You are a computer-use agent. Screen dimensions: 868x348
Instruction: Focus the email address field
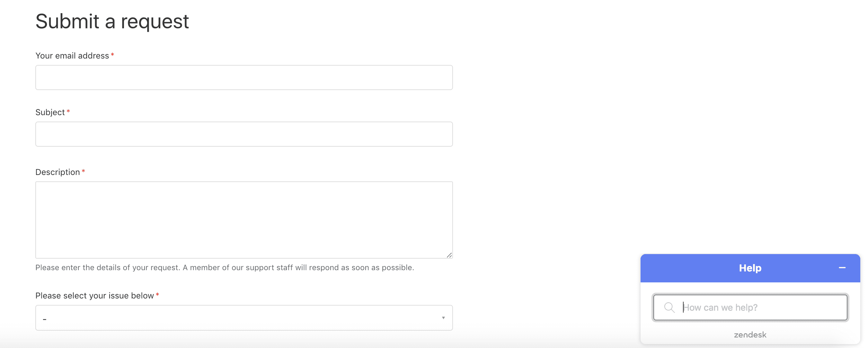[x=244, y=78]
